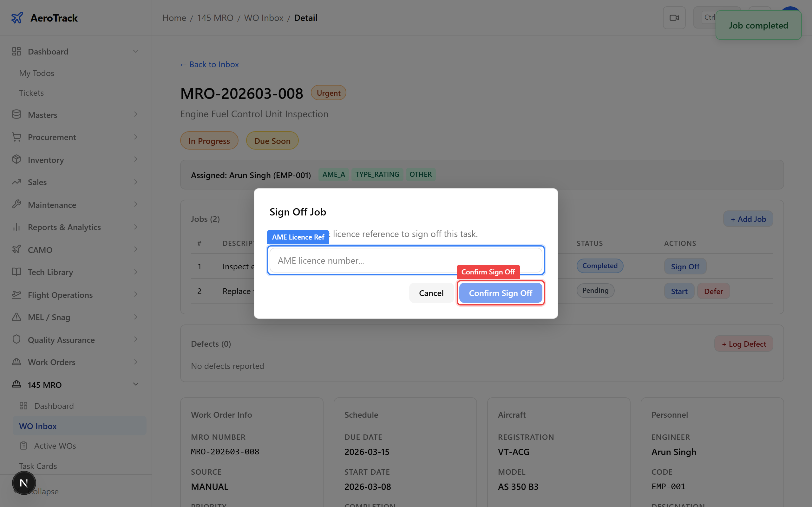Click the Tech Library book icon
The width and height of the screenshot is (812, 507).
[16, 272]
